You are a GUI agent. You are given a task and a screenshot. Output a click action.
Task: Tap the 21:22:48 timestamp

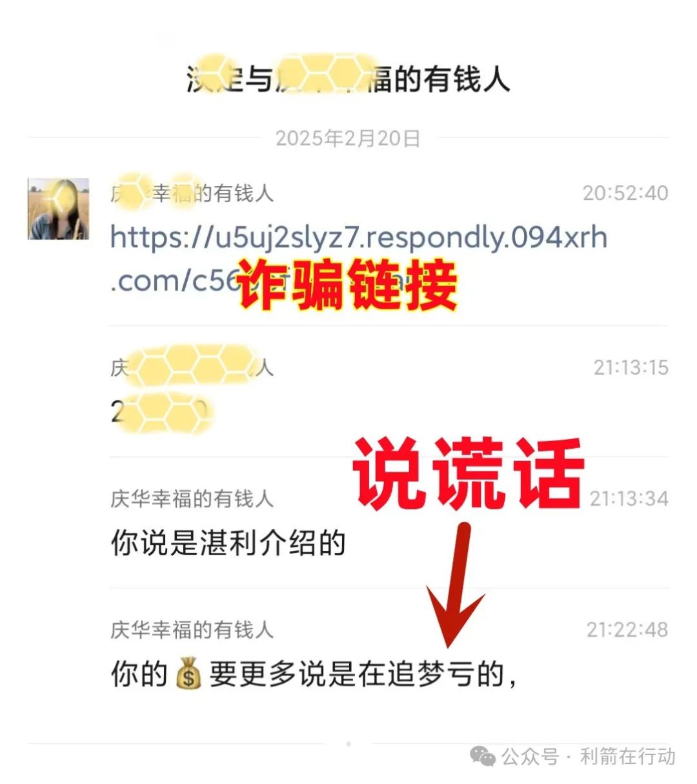(627, 630)
